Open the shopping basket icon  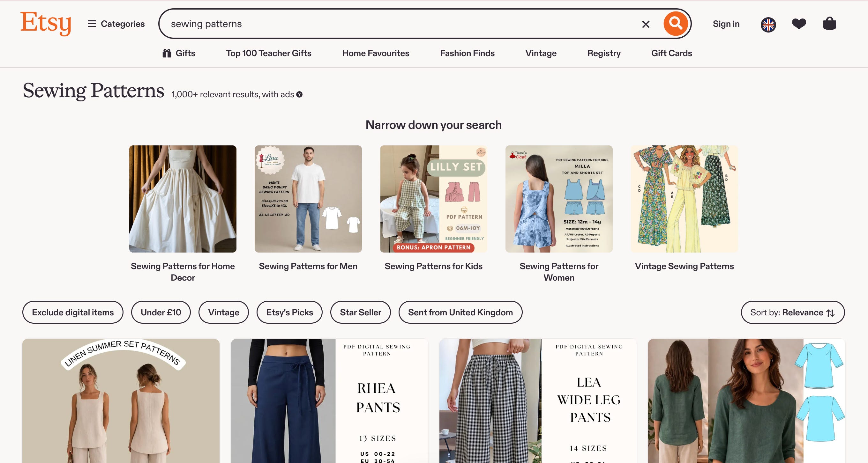pos(830,24)
